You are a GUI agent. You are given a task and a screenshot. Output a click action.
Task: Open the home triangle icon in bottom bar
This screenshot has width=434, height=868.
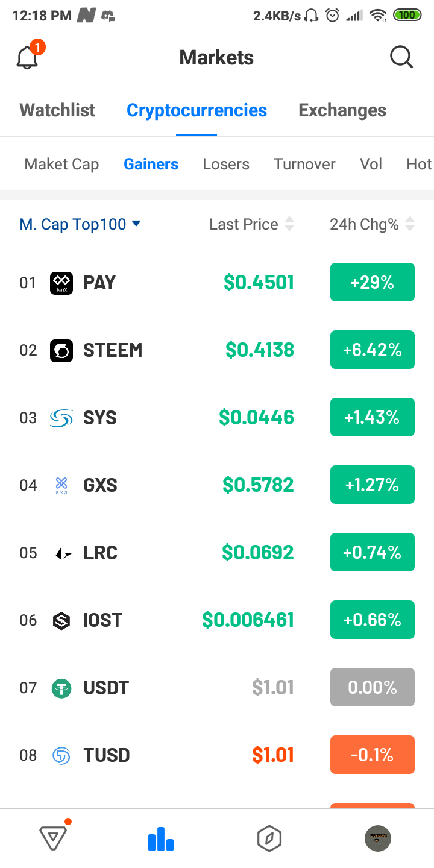point(53,837)
